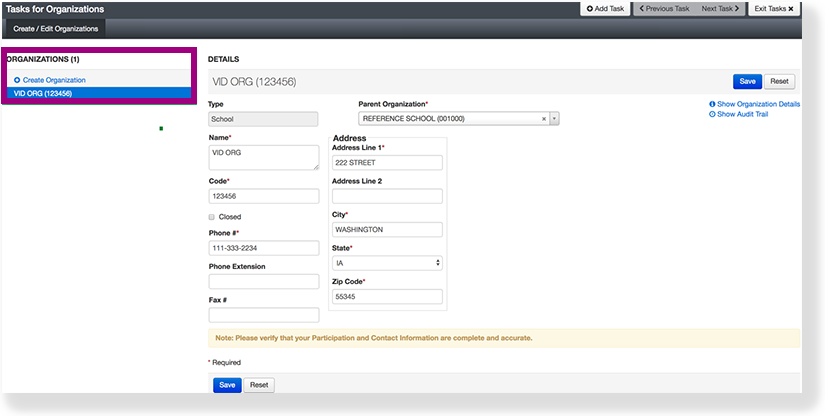Image resolution: width=825 pixels, height=416 pixels.
Task: Click the plus icon beside Create Organization
Action: pos(17,80)
